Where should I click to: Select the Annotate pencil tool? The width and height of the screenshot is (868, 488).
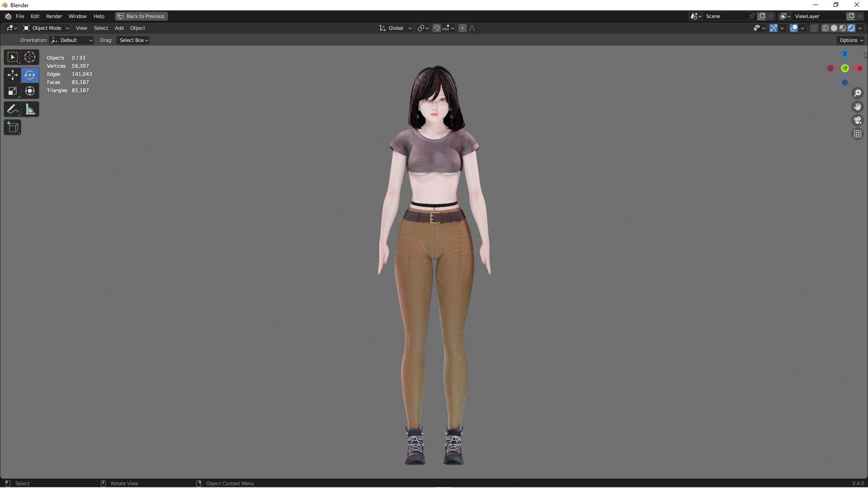pos(13,109)
